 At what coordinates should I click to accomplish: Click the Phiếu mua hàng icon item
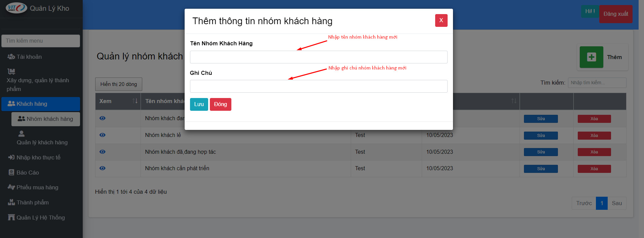tap(11, 187)
